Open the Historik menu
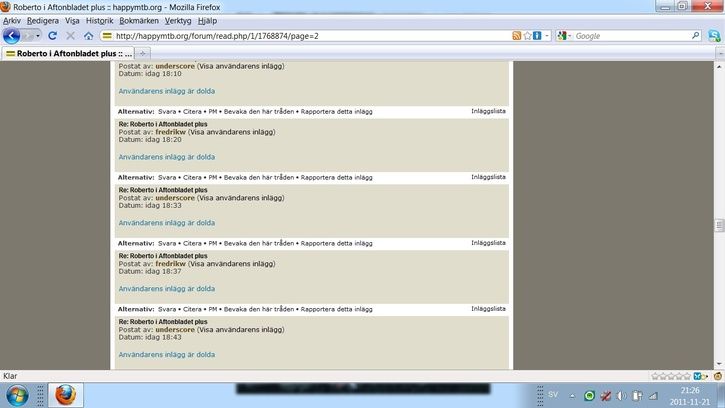Image resolution: width=725 pixels, height=408 pixels. point(99,21)
